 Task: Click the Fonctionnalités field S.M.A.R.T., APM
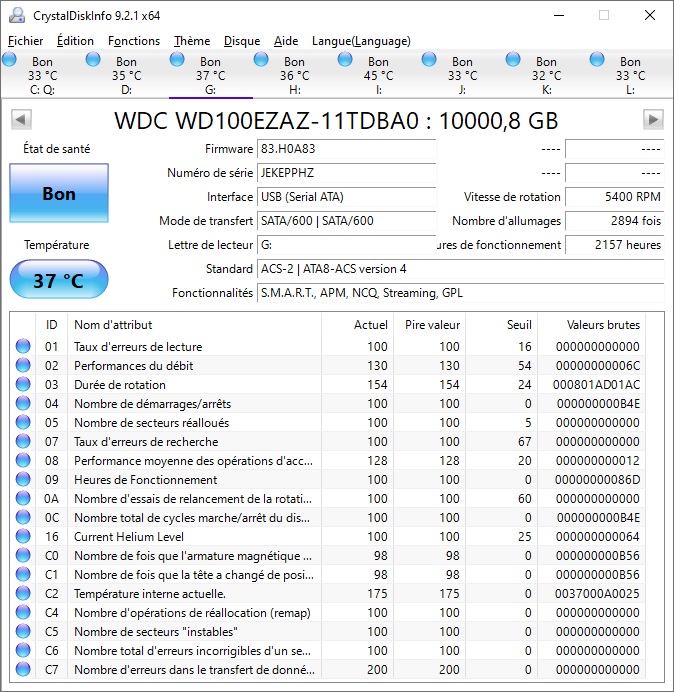(460, 293)
